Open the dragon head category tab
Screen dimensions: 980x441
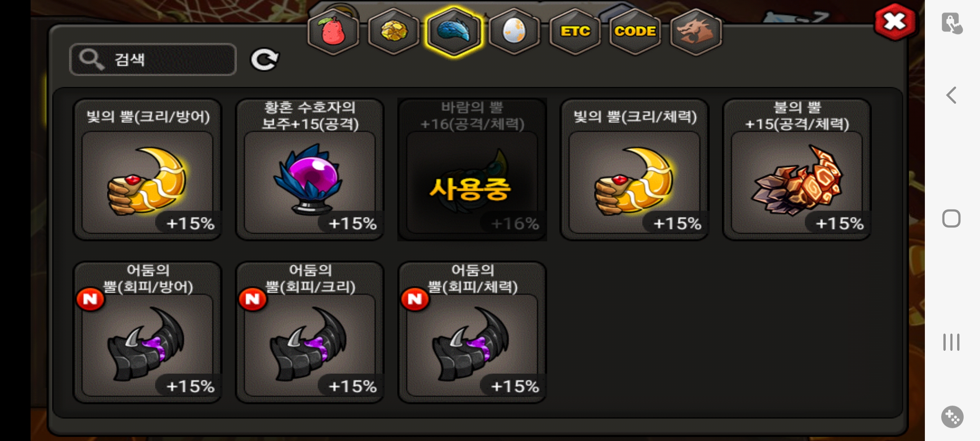point(696,31)
